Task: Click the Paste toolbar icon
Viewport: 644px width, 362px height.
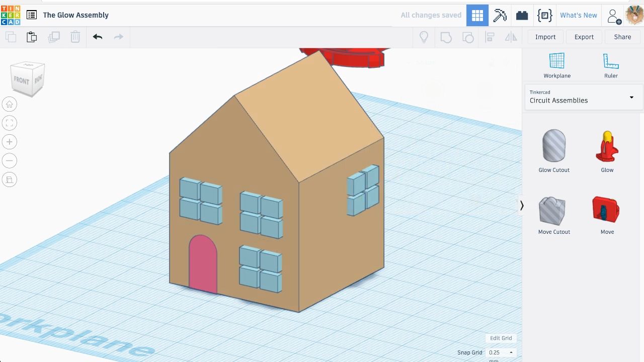Action: [x=32, y=37]
